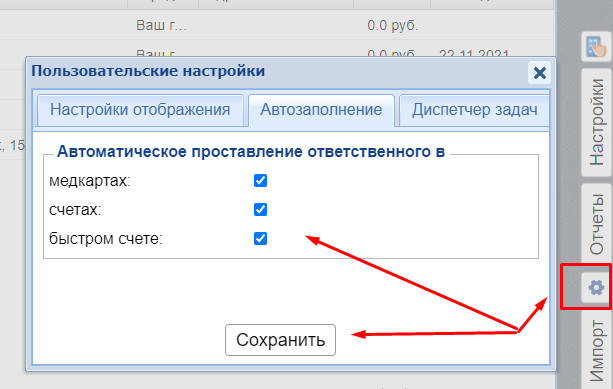613x389 pixels.
Task: Click the счетах label text
Action: click(75, 210)
